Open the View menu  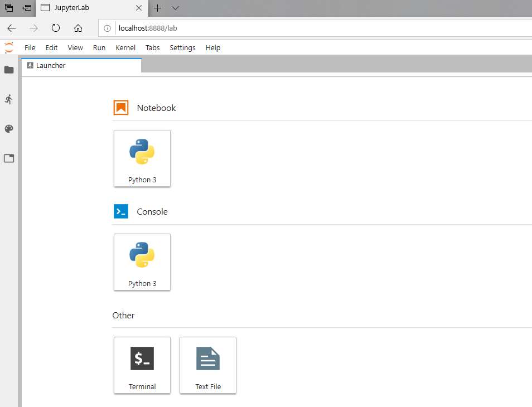point(75,48)
